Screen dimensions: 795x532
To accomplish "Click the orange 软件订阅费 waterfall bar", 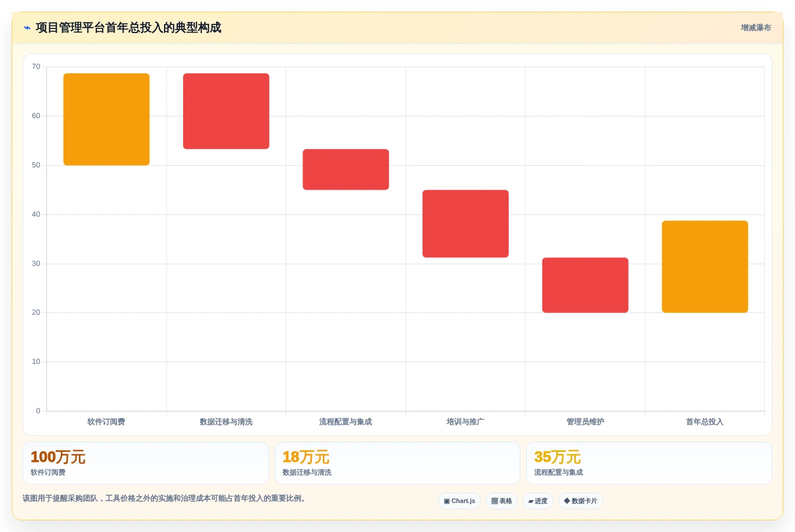I will [107, 119].
